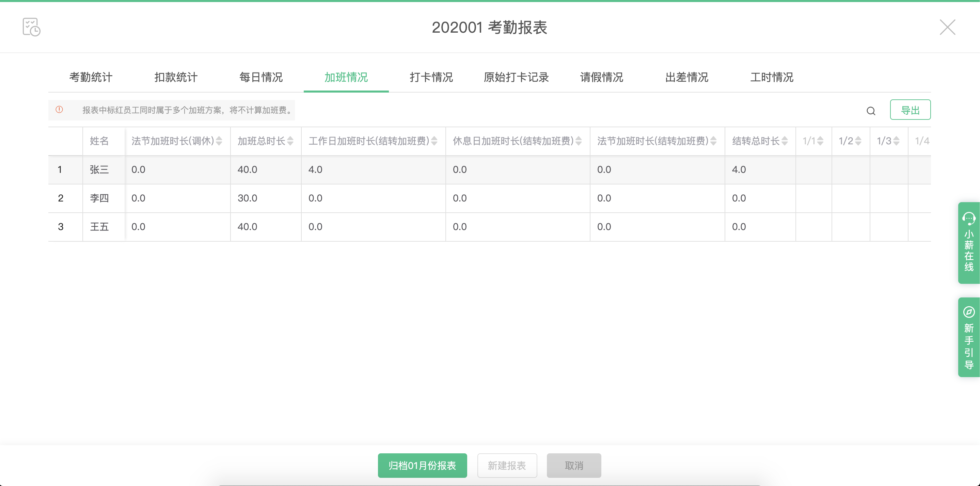Click 王五's 法节加班时长(调休) value 0.0
980x486 pixels.
click(138, 227)
